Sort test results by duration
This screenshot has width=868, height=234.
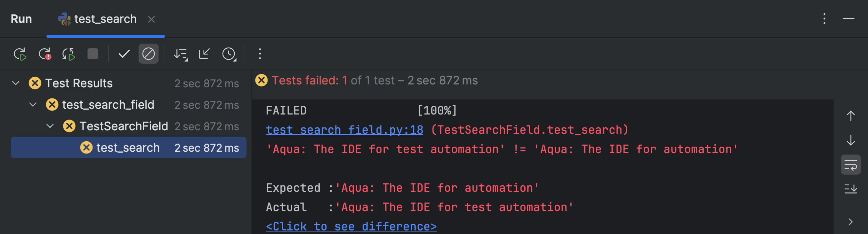coord(229,54)
